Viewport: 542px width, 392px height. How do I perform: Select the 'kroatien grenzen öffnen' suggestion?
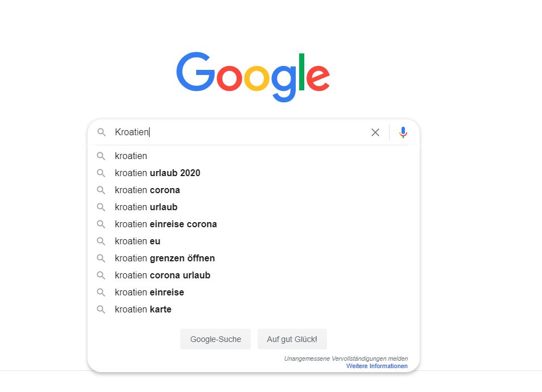254,258
